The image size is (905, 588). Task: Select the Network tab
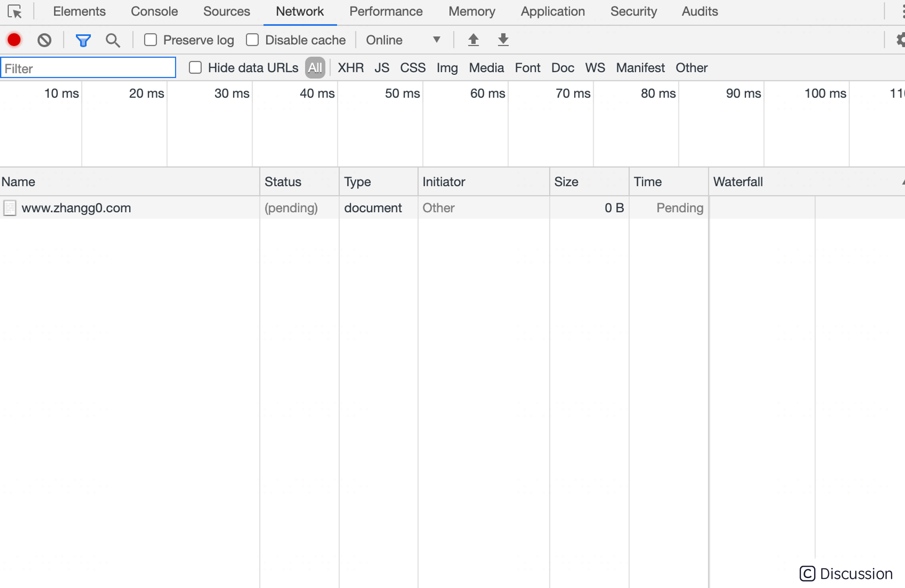pos(300,11)
